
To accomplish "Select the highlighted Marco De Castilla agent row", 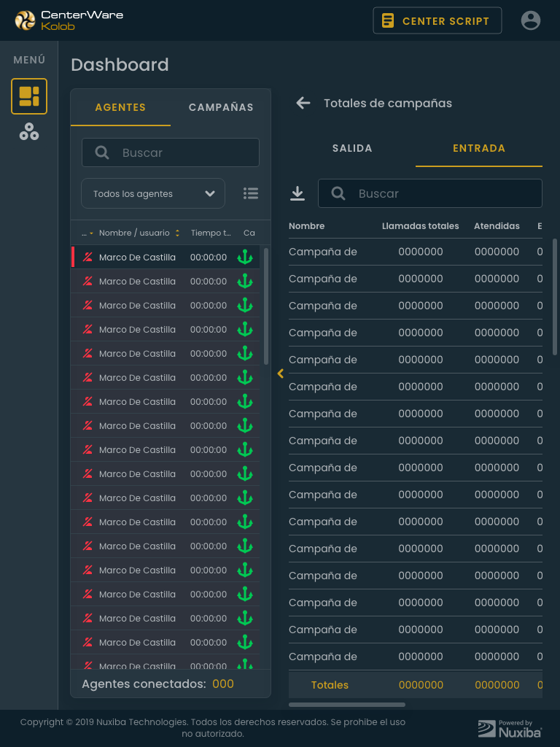I will pyautogui.click(x=166, y=258).
